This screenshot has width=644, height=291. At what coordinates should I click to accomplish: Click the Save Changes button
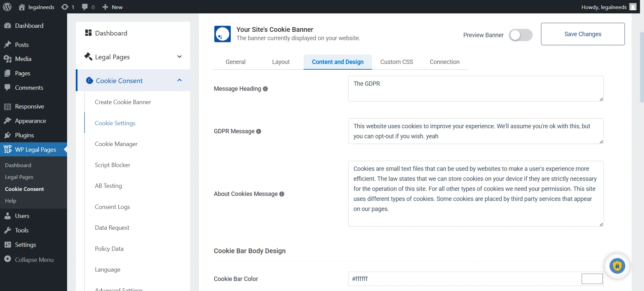click(583, 34)
